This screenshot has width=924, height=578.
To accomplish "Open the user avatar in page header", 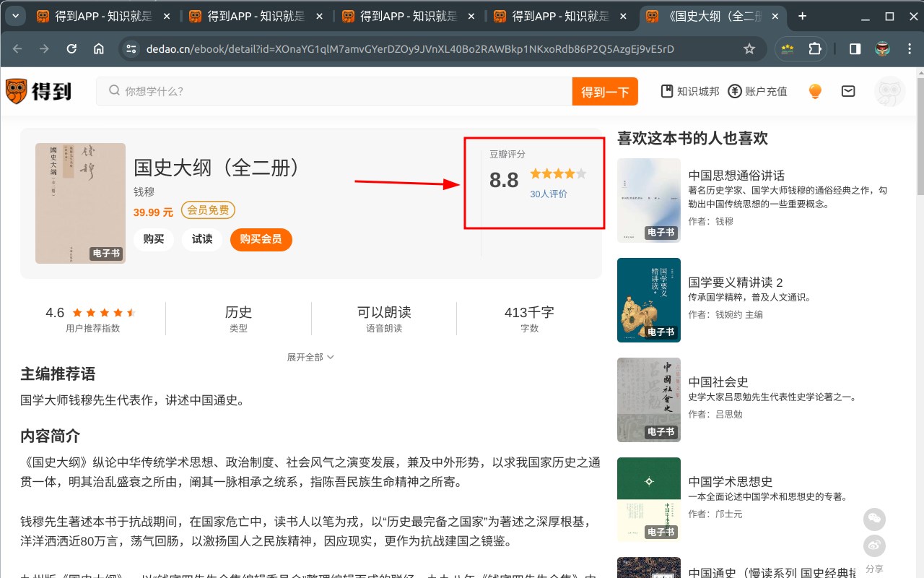I will pyautogui.click(x=889, y=92).
